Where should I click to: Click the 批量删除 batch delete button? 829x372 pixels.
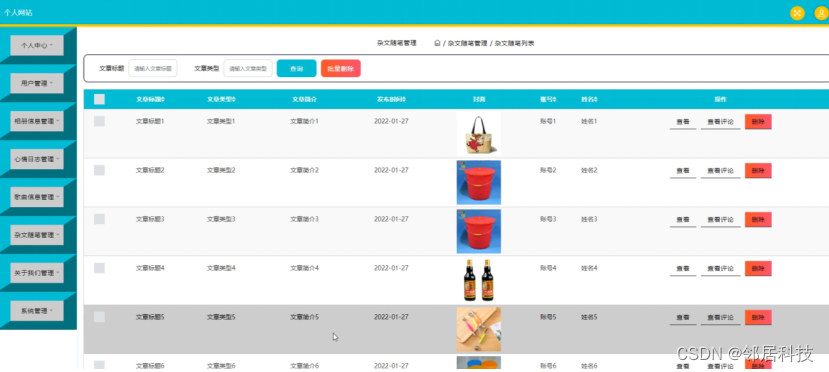click(x=340, y=69)
